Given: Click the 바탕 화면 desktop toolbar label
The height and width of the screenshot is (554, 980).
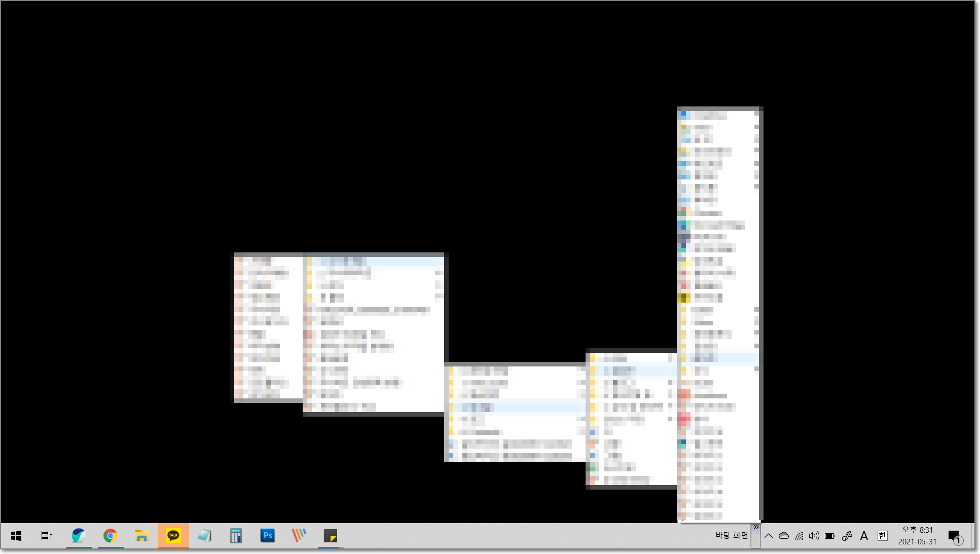Looking at the screenshot, I should tap(731, 535).
